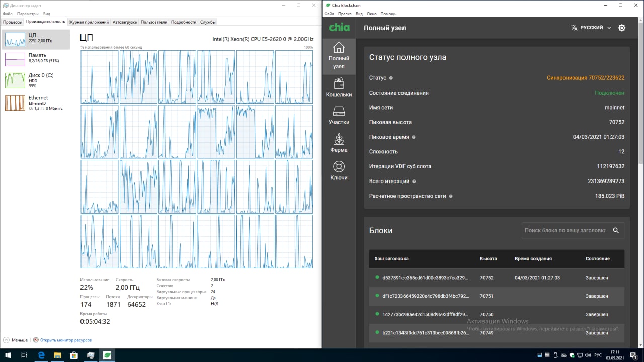Switch to the Подробности tab
Screen dimensions: 644x362
184,22
